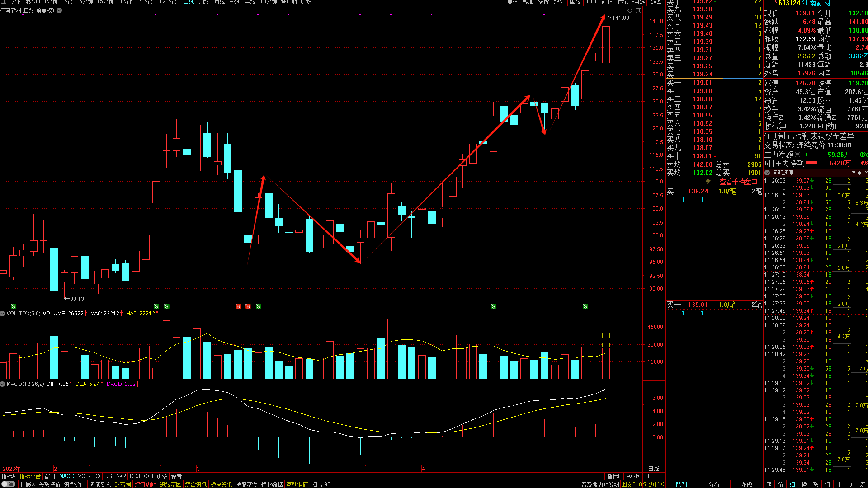Select the 逆 view button
The width and height of the screenshot is (868, 488).
tap(851, 484)
